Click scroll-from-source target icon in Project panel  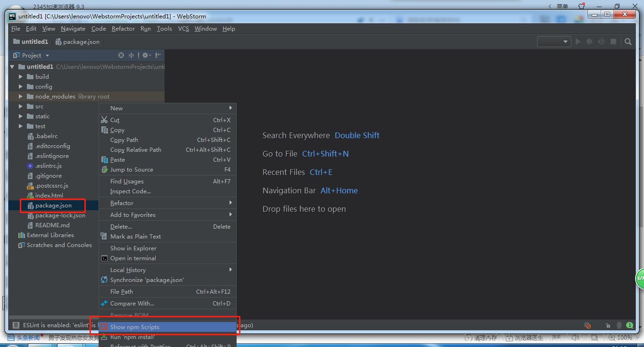tap(121, 55)
